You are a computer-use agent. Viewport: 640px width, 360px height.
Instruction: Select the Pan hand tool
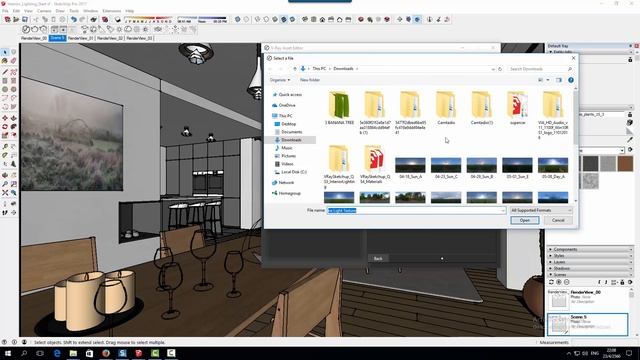13,176
